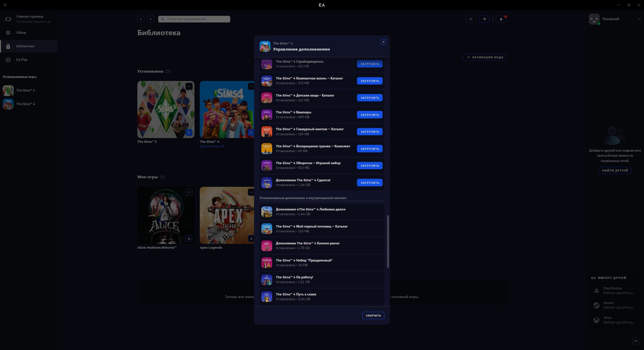This screenshot has height=350, width=644.
Task: Select Библиотека in the sidebar
Action: [29, 46]
